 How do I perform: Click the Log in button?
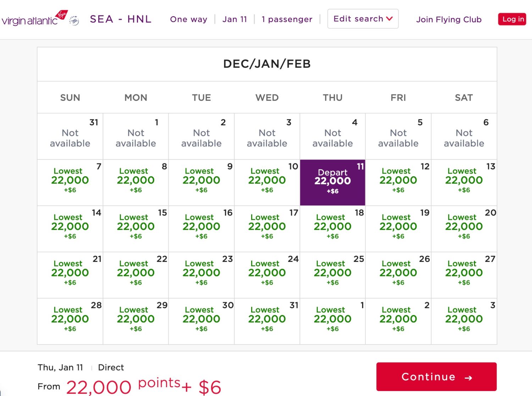tap(512, 19)
